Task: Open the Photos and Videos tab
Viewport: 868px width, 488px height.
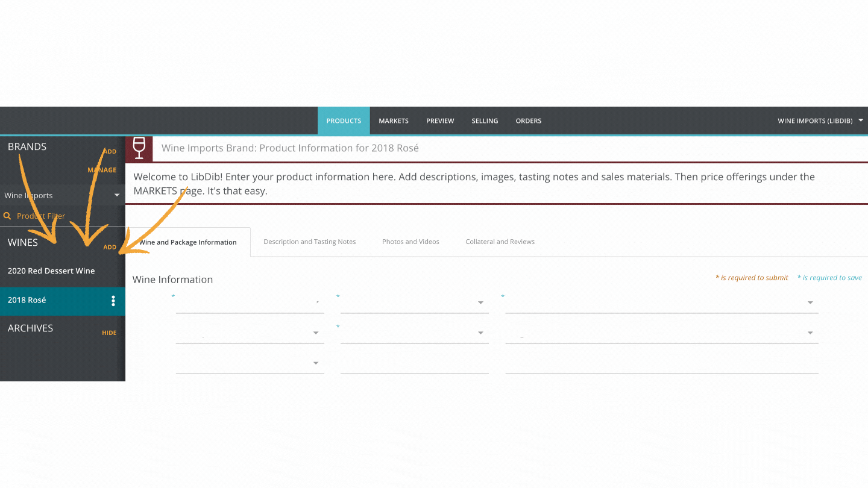Action: [410, 241]
